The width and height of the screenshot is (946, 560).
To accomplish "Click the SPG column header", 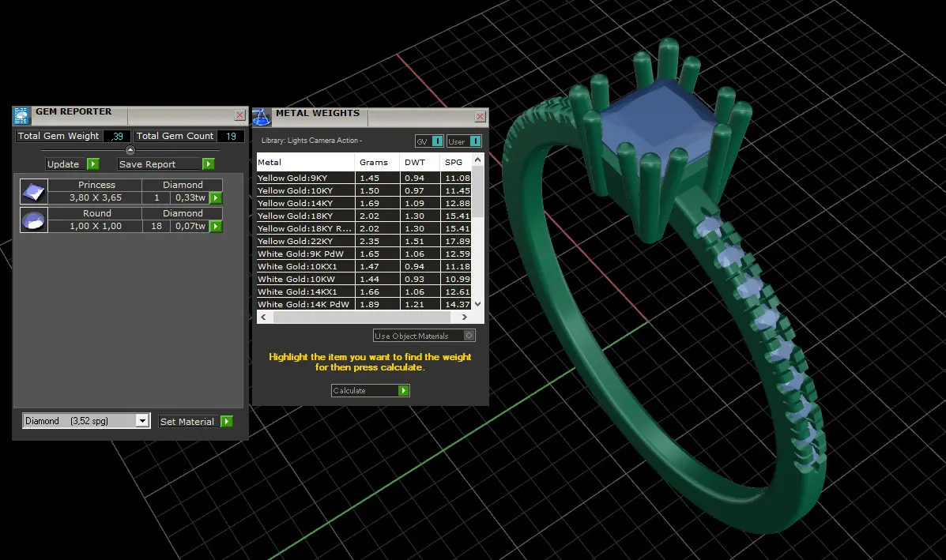I will point(454,162).
